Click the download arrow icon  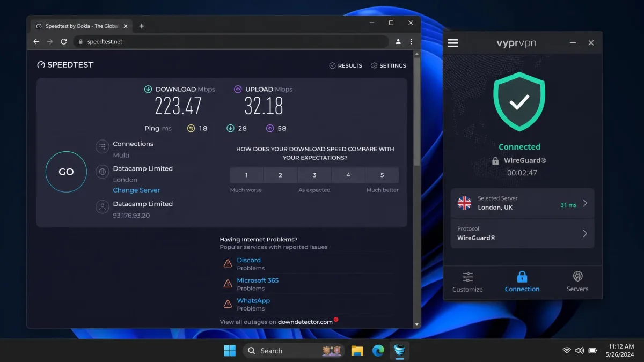click(148, 90)
